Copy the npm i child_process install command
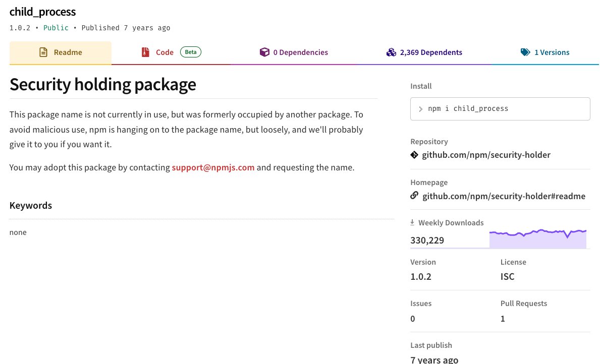The width and height of the screenshot is (600, 364). click(x=500, y=109)
